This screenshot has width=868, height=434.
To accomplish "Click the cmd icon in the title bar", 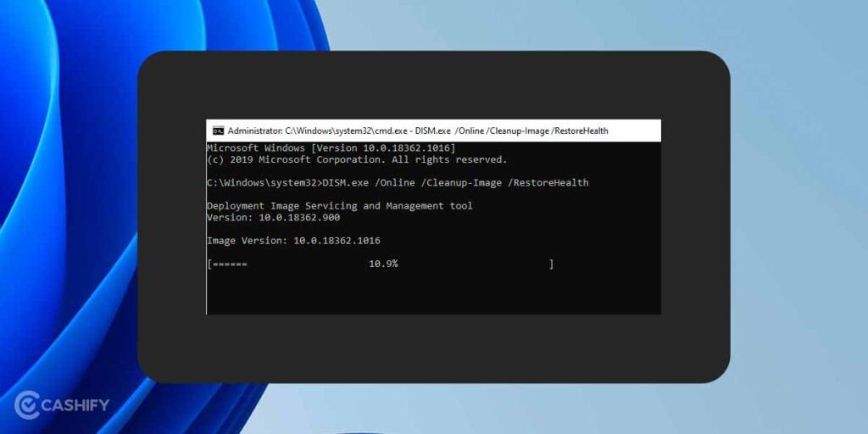I will (218, 131).
